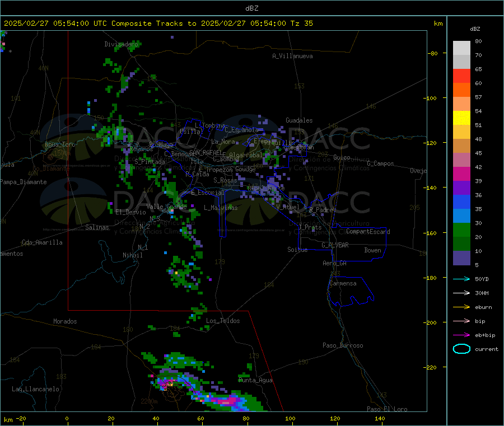Click the G_Campos place label
The height and width of the screenshot is (426, 504).
[380, 163]
